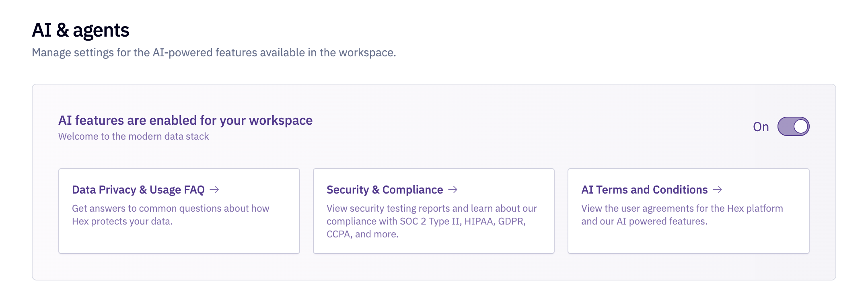
Task: Click the "AI features are enabled for your workspace" heading
Action: (x=185, y=120)
